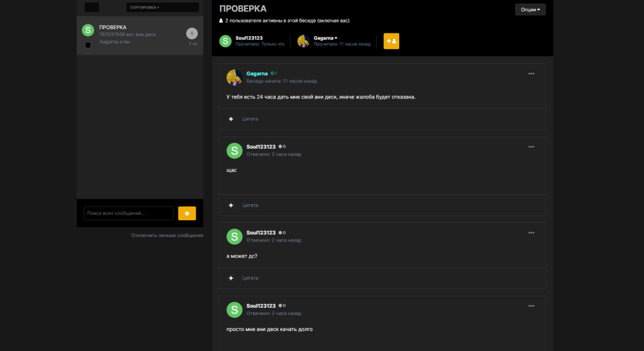Click reputation 0 badge on "а может дс?" message

coord(282,232)
